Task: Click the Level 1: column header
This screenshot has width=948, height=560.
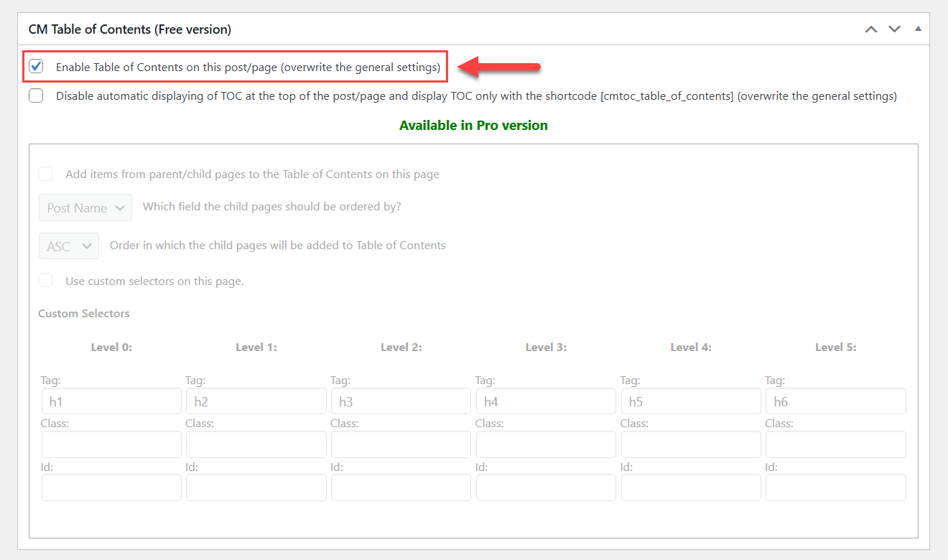Action: [x=256, y=347]
